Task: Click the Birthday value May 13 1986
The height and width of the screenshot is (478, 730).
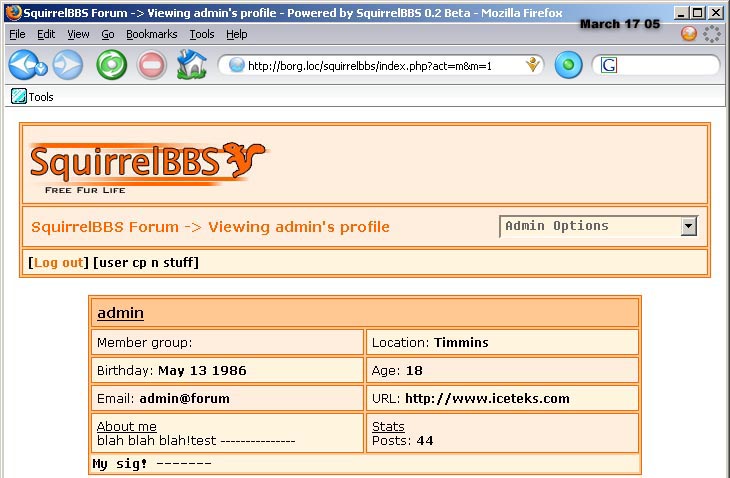Action: tap(202, 370)
